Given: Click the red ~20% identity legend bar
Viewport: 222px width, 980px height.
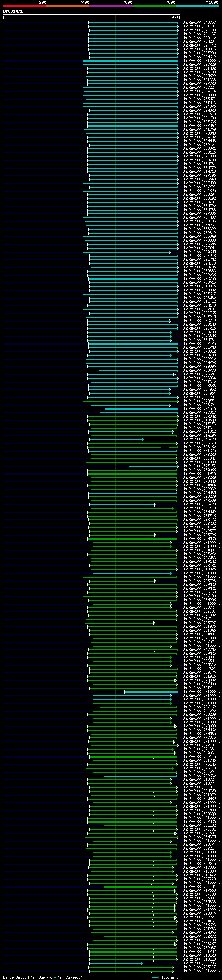Looking at the screenshot, I should click(25, 6).
